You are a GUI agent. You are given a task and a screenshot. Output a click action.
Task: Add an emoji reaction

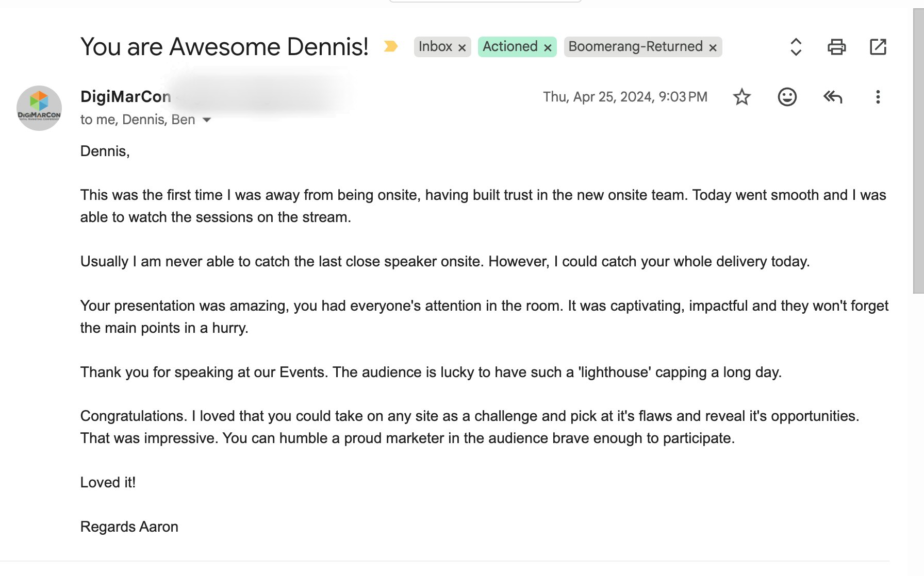coord(786,97)
